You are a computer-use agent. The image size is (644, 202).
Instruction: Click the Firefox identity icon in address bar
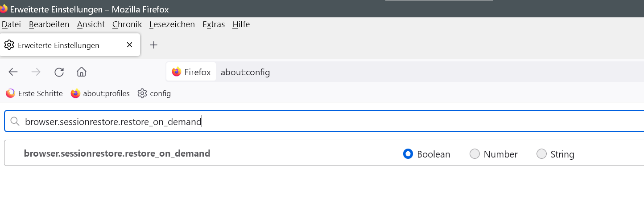pos(191,72)
